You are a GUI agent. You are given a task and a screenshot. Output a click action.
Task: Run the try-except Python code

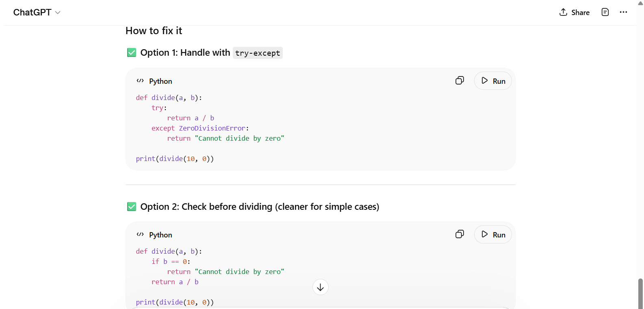[493, 81]
